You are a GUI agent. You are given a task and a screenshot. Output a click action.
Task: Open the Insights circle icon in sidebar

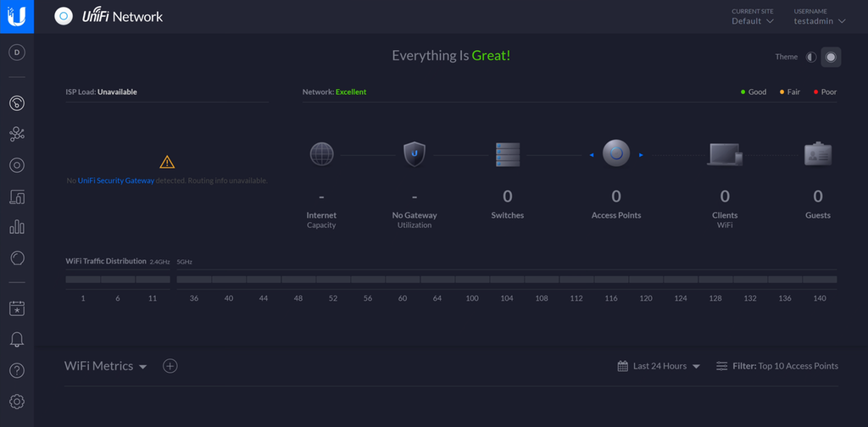point(17,258)
